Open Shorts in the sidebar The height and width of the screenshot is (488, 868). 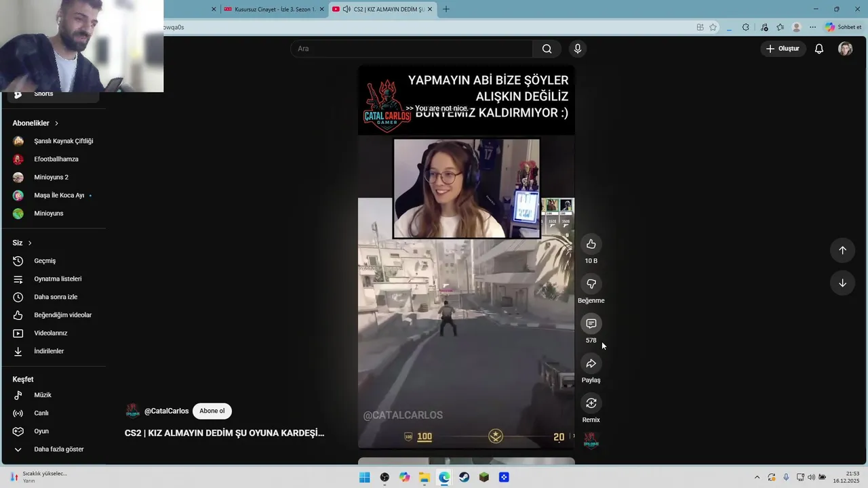53,94
